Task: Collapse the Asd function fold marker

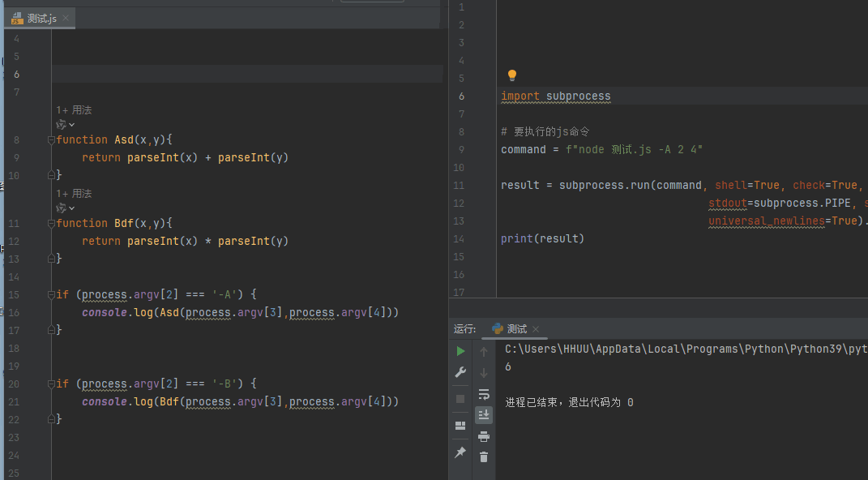Action: 51,139
